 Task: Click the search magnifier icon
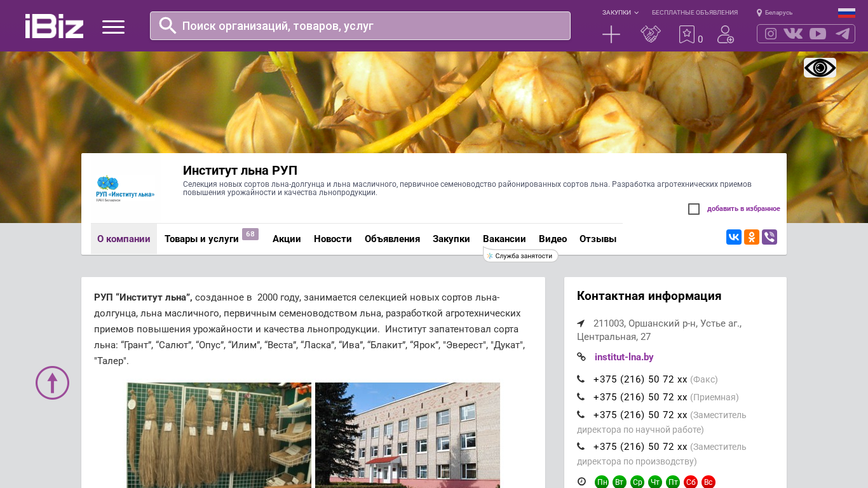click(167, 25)
